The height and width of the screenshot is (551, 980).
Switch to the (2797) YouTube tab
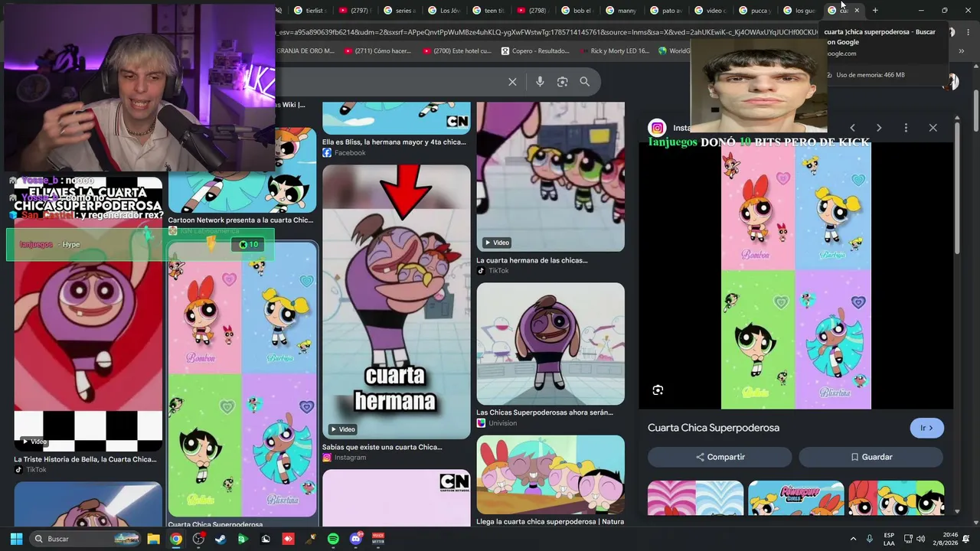[354, 11]
